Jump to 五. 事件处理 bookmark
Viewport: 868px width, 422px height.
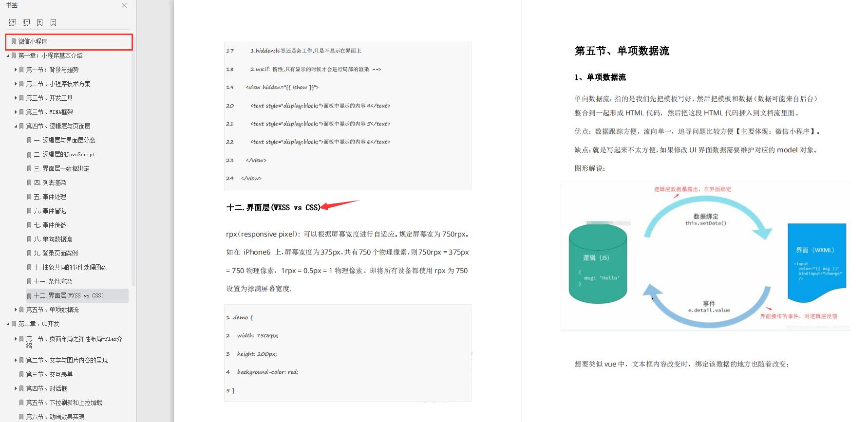[50, 197]
